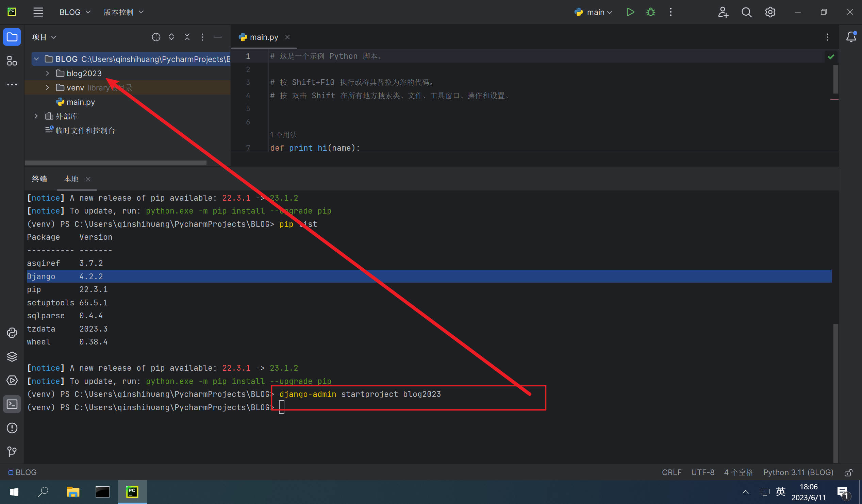Click the terminal vertical scrollbar
The height and width of the screenshot is (504, 862).
coord(836,393)
